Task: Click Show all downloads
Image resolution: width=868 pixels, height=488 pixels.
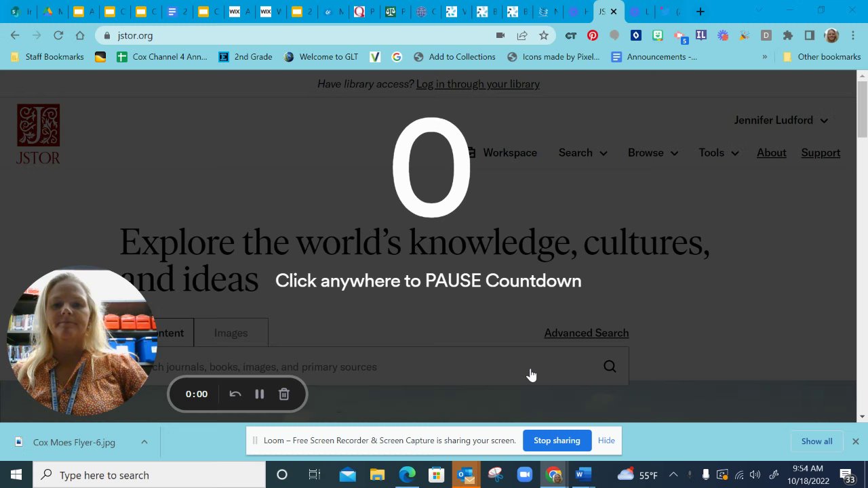Action: (x=816, y=441)
